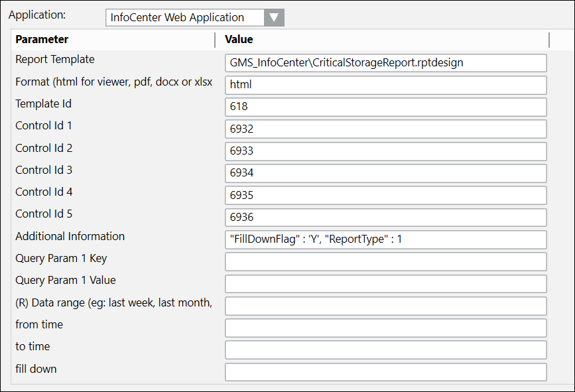Click the Control Id 2 field with 6933
Image resolution: width=575 pixels, height=392 pixels.
pyautogui.click(x=385, y=151)
